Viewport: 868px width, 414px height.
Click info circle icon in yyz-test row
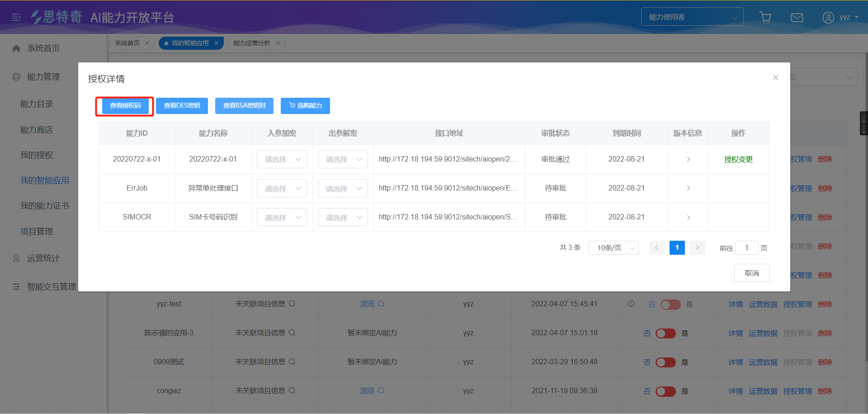631,304
